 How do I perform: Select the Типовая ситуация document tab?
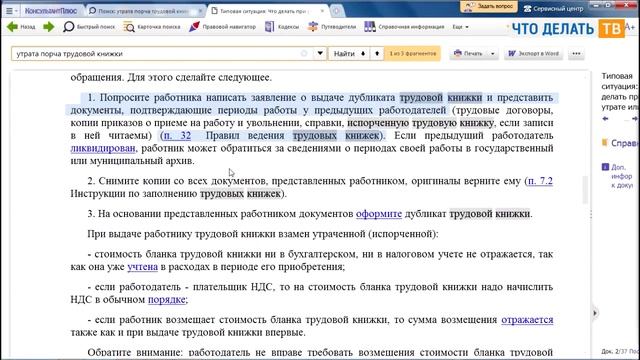[264, 11]
